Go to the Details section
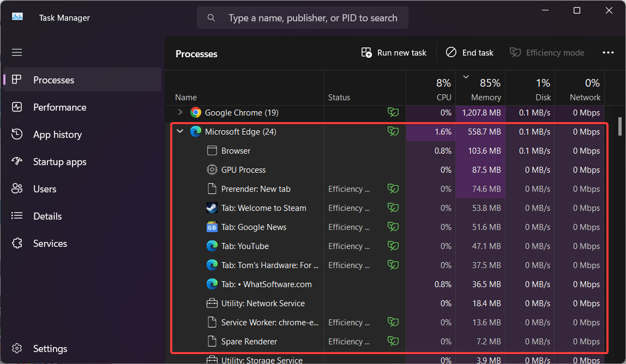Screen dimensions: 626x364 coord(47,216)
